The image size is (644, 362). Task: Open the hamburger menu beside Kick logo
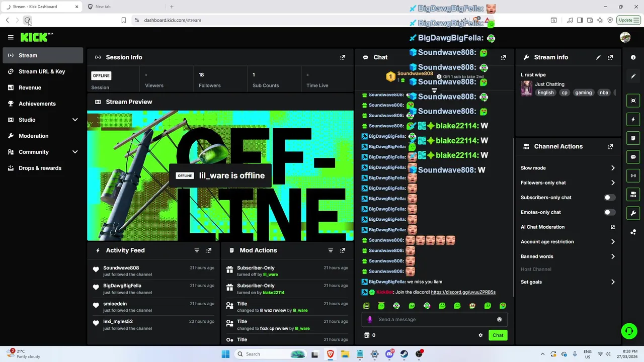click(x=11, y=37)
